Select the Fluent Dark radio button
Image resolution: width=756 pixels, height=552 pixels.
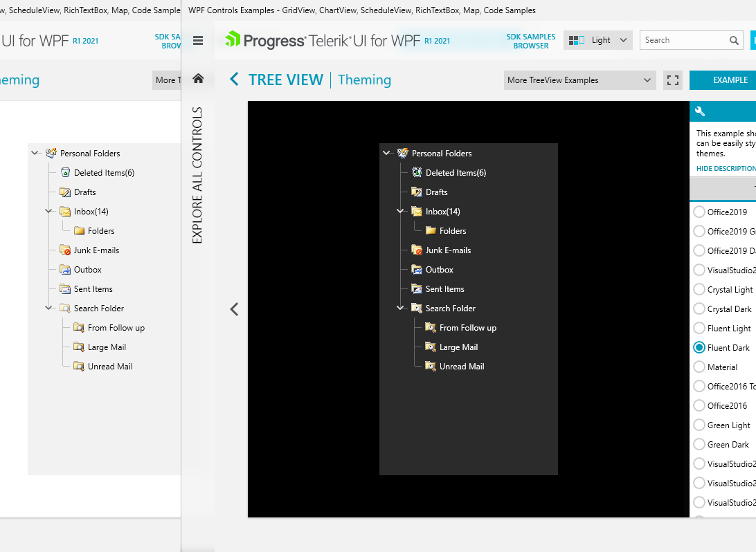699,347
